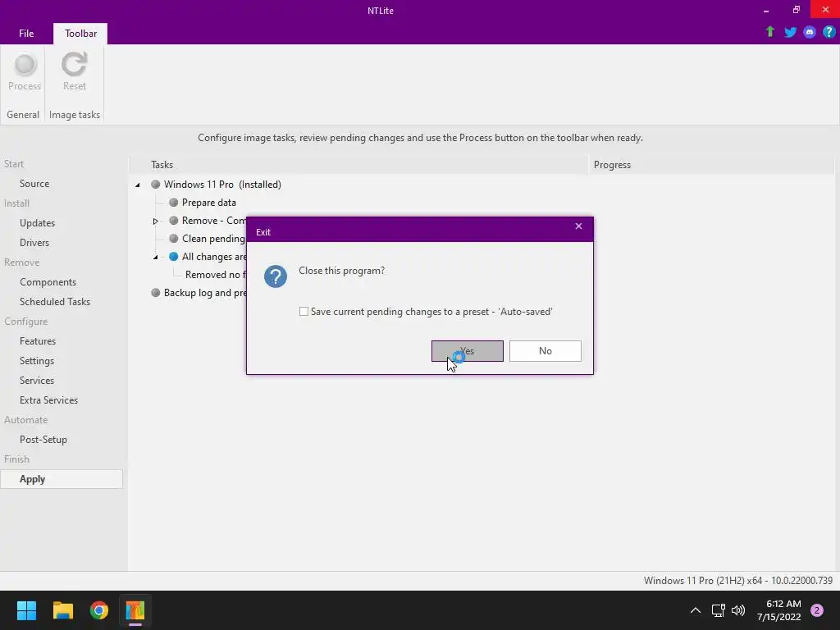Open File Explorer from taskbar

click(62, 610)
